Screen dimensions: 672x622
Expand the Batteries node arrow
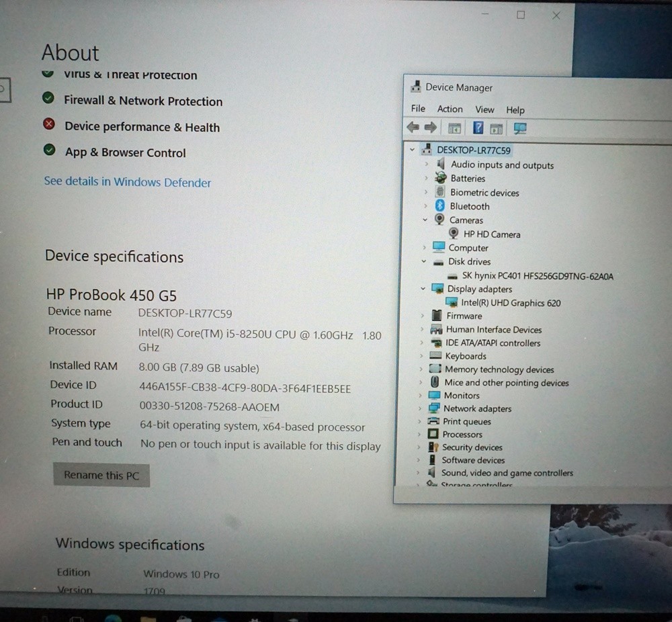pyautogui.click(x=425, y=178)
